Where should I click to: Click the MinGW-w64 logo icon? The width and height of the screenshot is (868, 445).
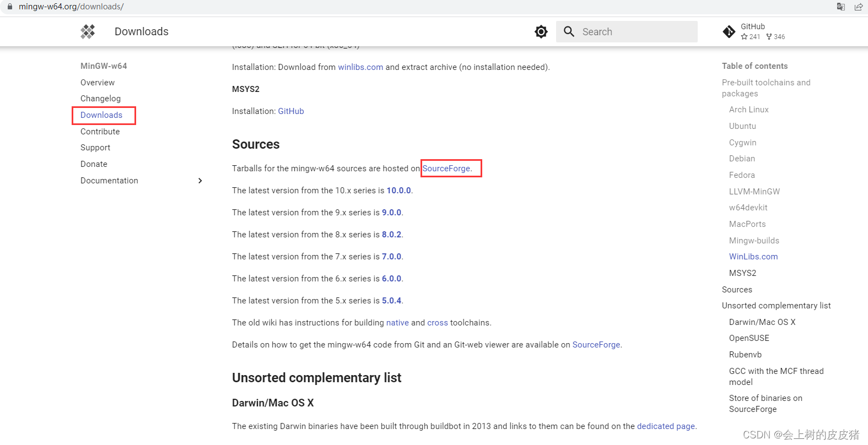coord(88,31)
